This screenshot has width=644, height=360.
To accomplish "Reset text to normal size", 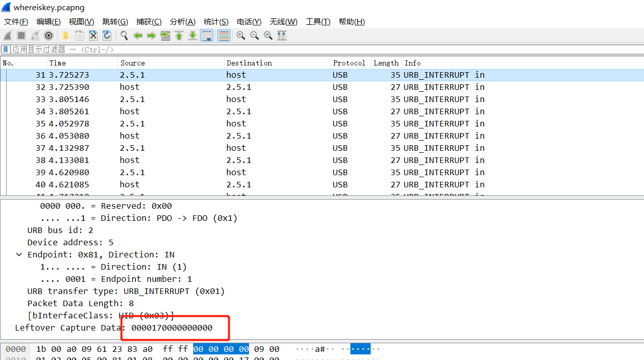I will (268, 36).
